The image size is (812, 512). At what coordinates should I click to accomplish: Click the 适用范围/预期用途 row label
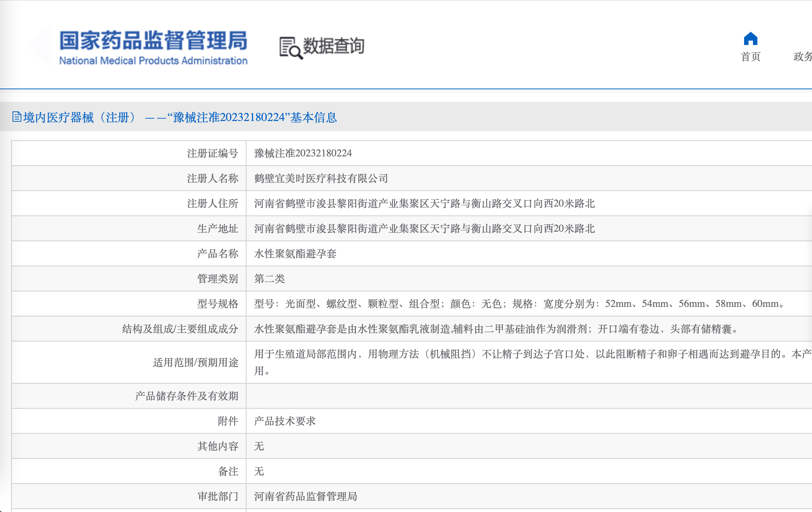(x=195, y=363)
